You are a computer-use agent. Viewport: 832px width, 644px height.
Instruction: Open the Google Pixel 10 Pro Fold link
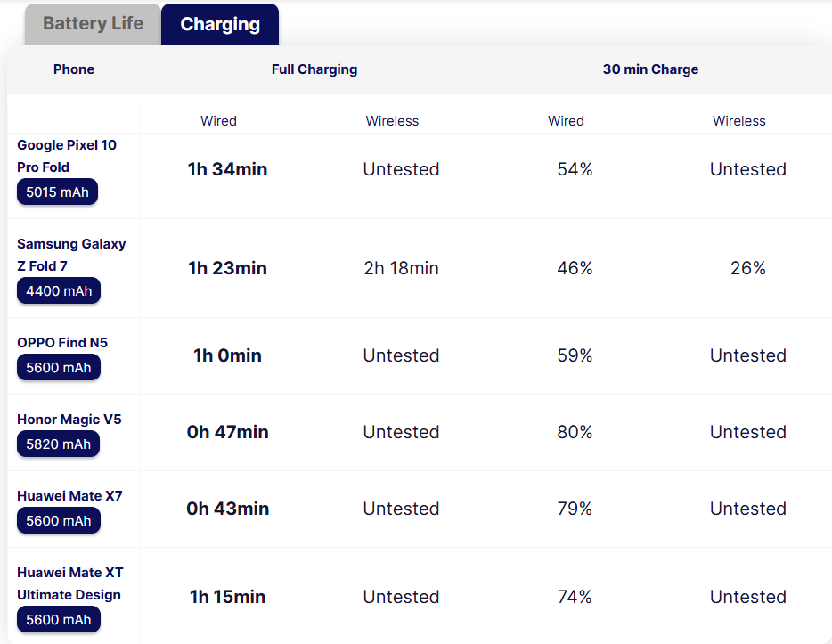click(x=67, y=156)
